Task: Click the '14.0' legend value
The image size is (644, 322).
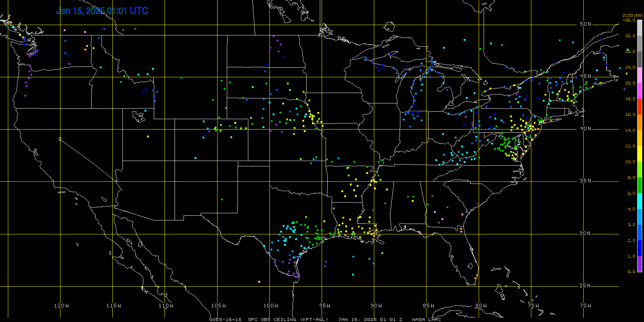Action: [x=630, y=130]
